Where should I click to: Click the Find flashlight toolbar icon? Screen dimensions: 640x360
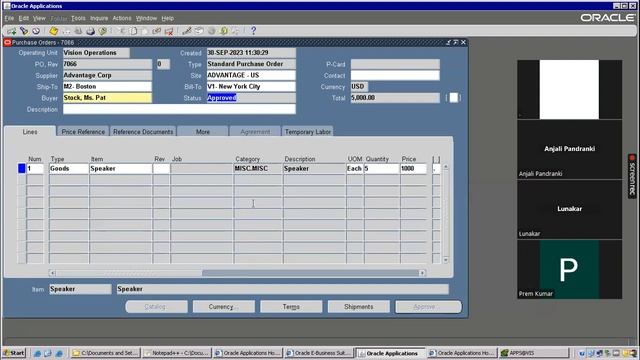pos(24,31)
